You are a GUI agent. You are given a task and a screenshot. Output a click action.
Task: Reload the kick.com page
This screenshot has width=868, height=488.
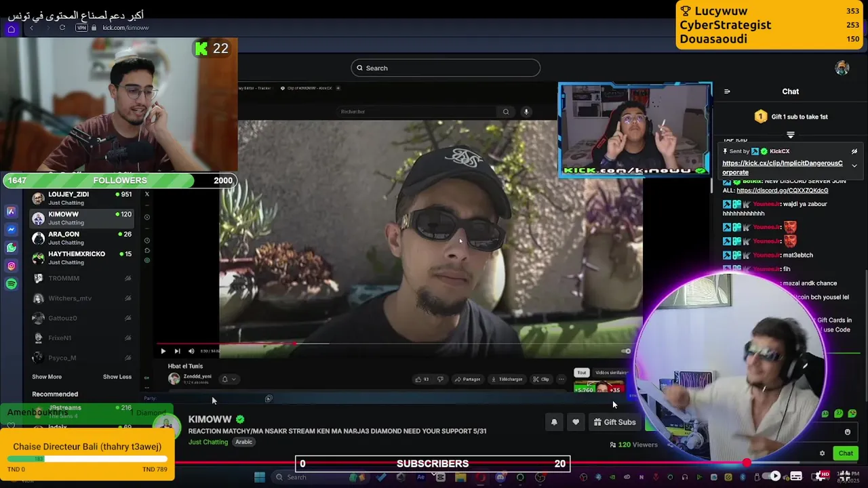[62, 28]
